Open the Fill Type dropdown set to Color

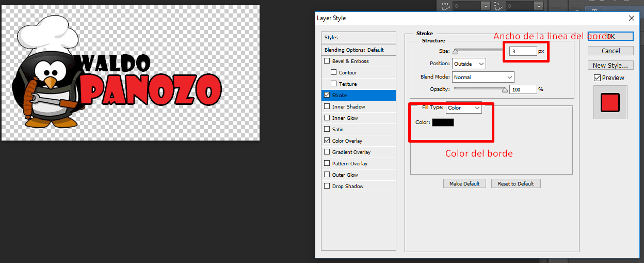pos(464,108)
